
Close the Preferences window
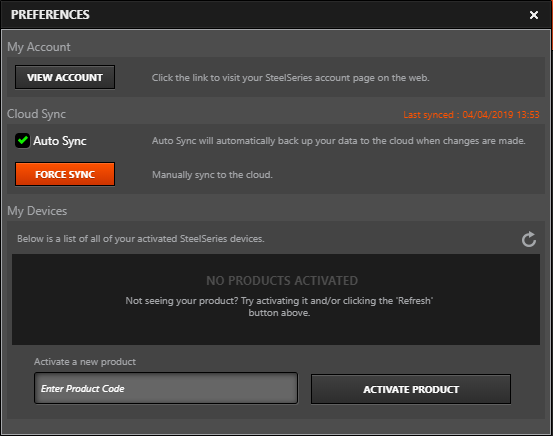tap(534, 15)
